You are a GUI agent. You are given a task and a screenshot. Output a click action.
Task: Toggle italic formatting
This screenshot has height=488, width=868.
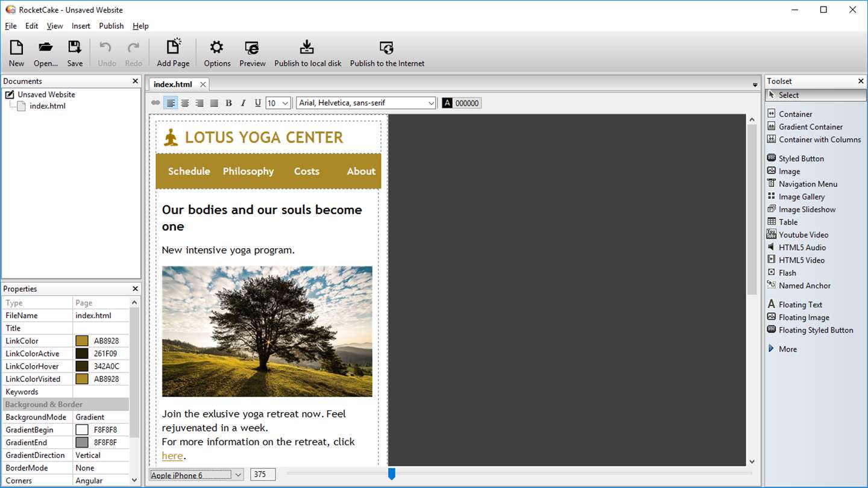pos(243,103)
